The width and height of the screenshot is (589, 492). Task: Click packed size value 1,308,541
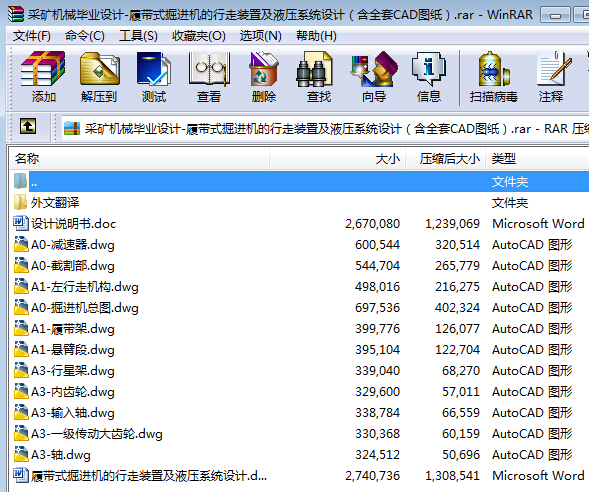pos(452,475)
